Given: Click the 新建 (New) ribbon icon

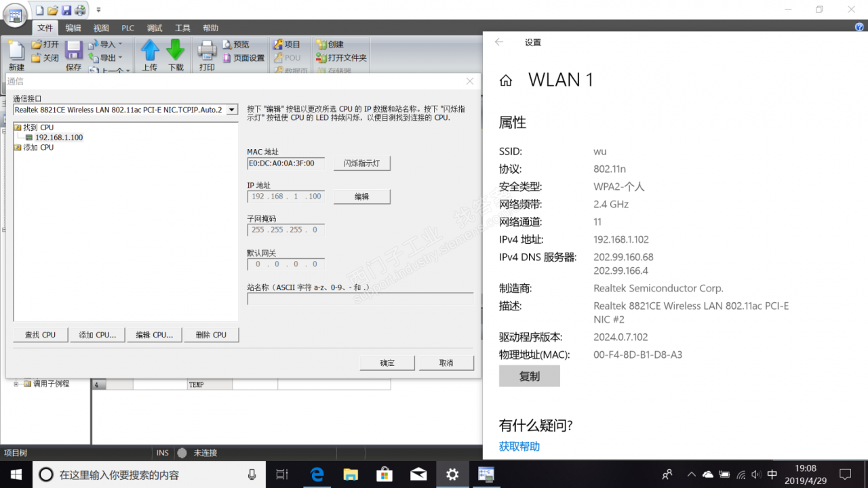Looking at the screenshot, I should click(17, 55).
